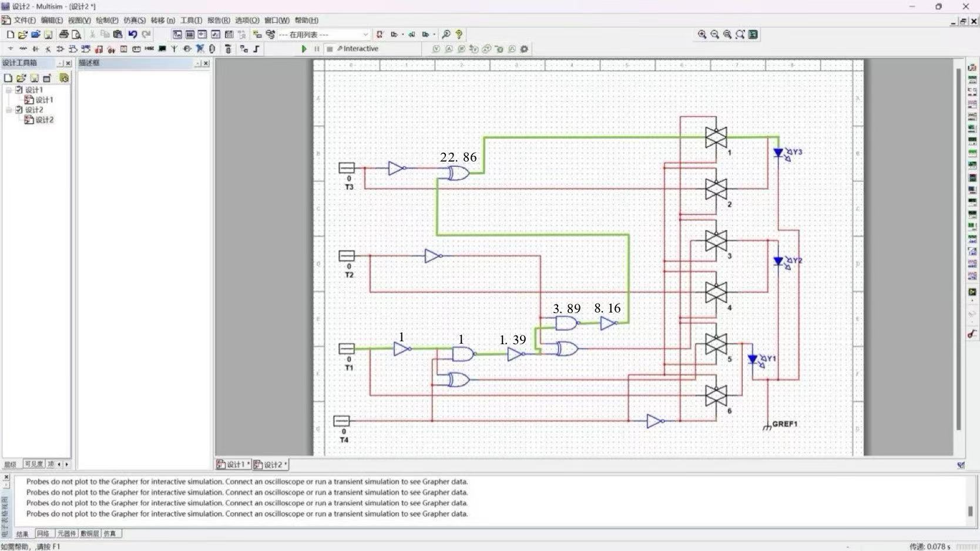Viewport: 980px width, 551px height.
Task: Close the 设计工具箱 panel
Action: point(68,63)
